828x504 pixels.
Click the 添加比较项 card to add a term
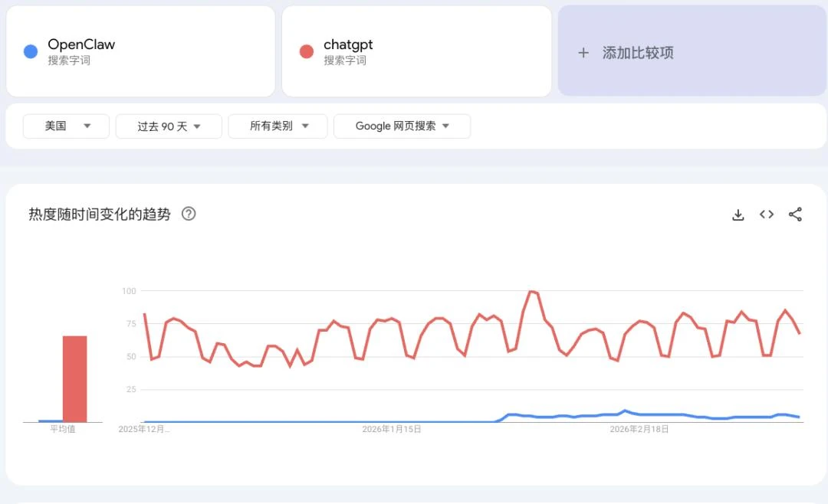(690, 51)
